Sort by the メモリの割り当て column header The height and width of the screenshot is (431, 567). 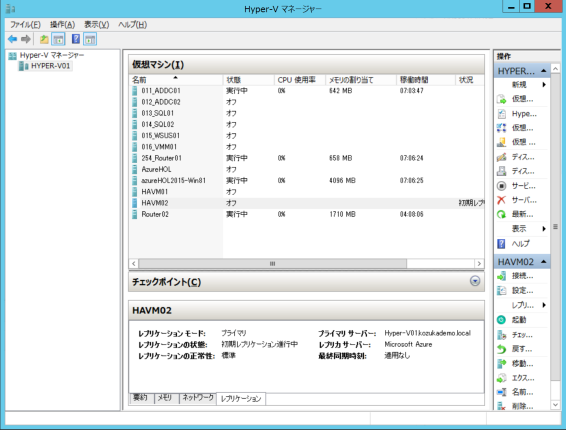(x=361, y=80)
